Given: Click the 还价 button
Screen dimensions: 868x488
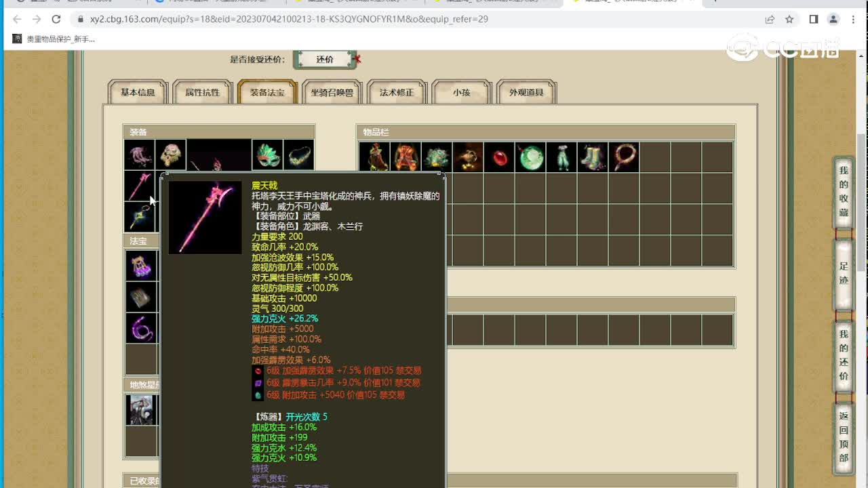Looking at the screenshot, I should pyautogui.click(x=325, y=60).
